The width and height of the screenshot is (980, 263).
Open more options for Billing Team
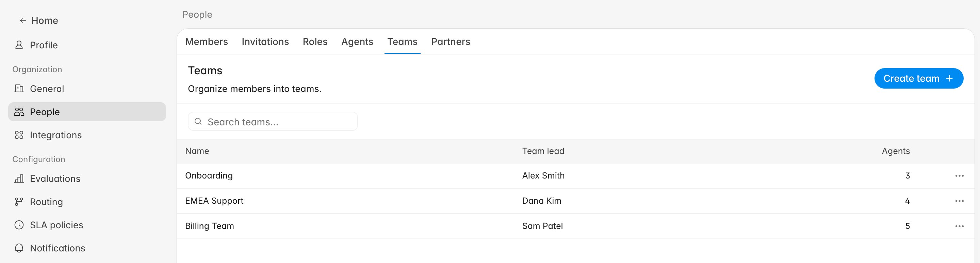pyautogui.click(x=960, y=226)
